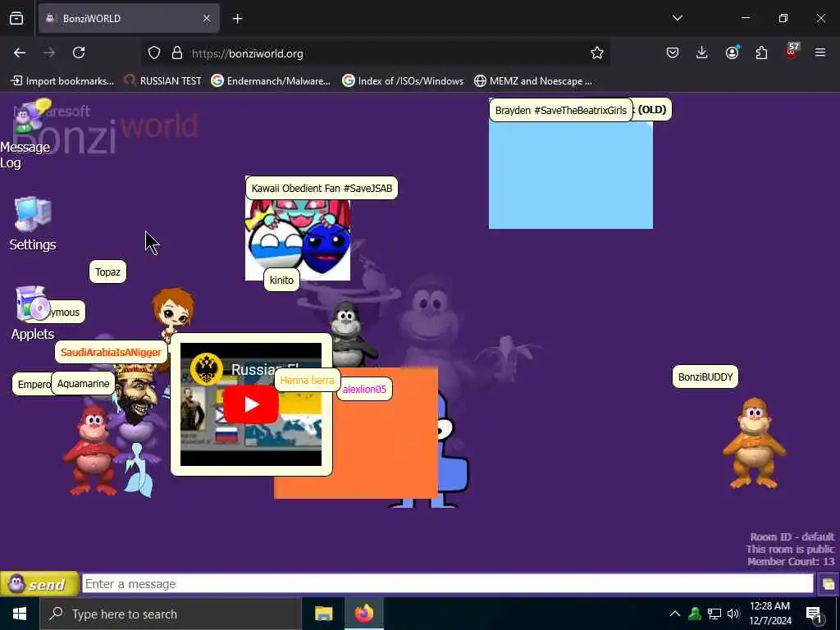This screenshot has width=840, height=630.
Task: Select the BonziWORLD tab
Action: [x=129, y=18]
